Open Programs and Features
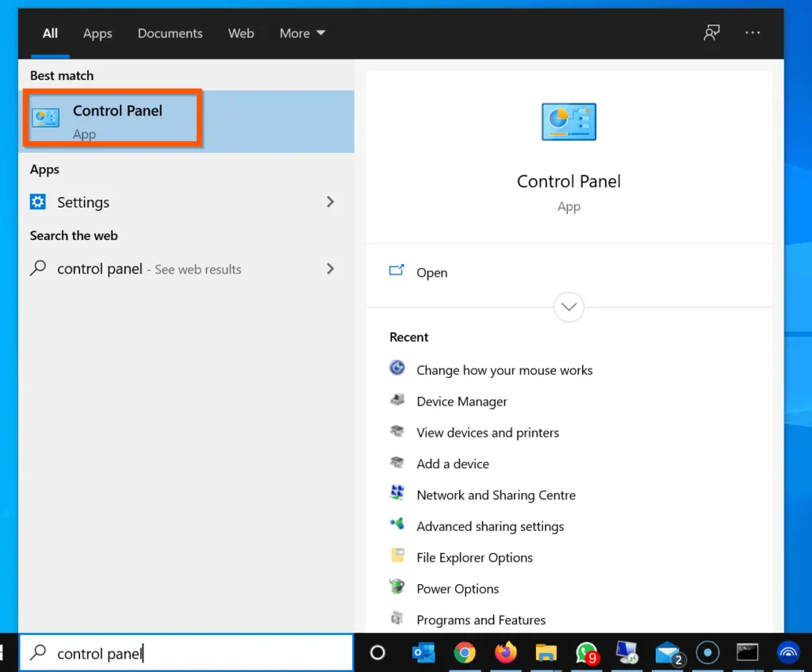Viewport: 812px width, 672px height. 481,620
